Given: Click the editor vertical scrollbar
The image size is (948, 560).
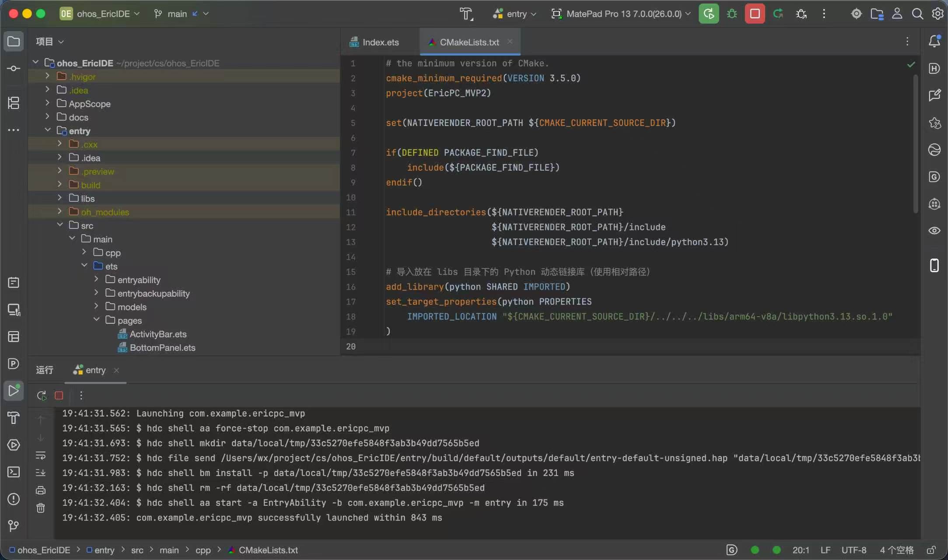Looking at the screenshot, I should tap(915, 144).
